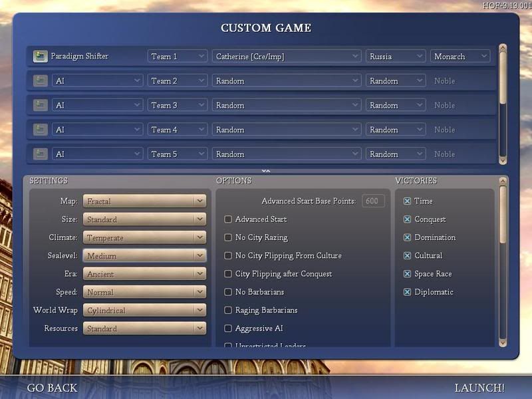Click the player list scrollbar thumb
532x399 pixels.
[x=503, y=78]
